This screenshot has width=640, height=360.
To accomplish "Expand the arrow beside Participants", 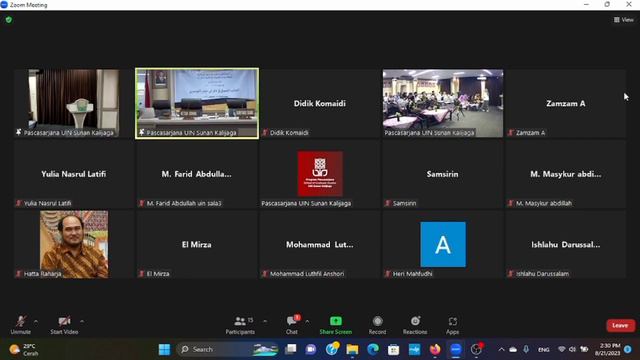I will 265,322.
